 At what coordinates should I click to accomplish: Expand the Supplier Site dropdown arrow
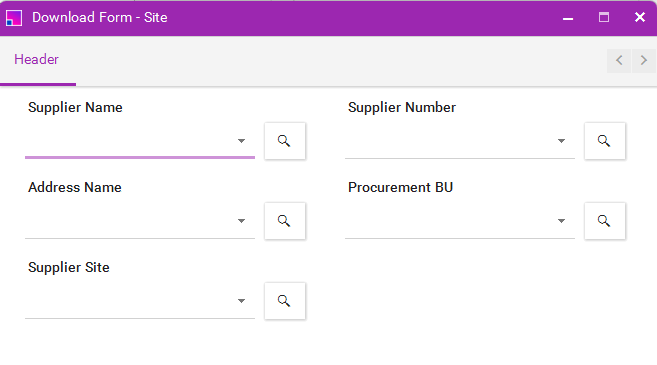pyautogui.click(x=241, y=301)
